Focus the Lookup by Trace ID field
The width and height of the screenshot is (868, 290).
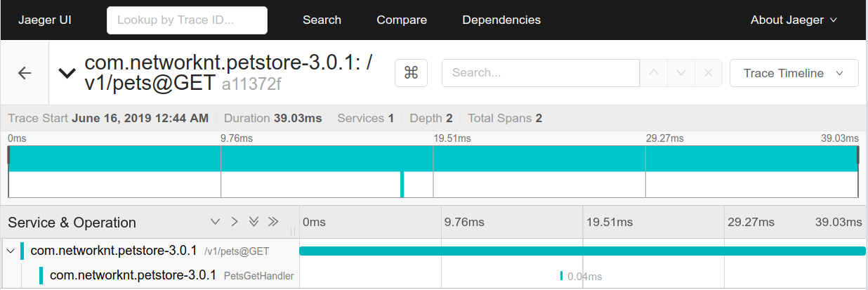click(x=188, y=20)
